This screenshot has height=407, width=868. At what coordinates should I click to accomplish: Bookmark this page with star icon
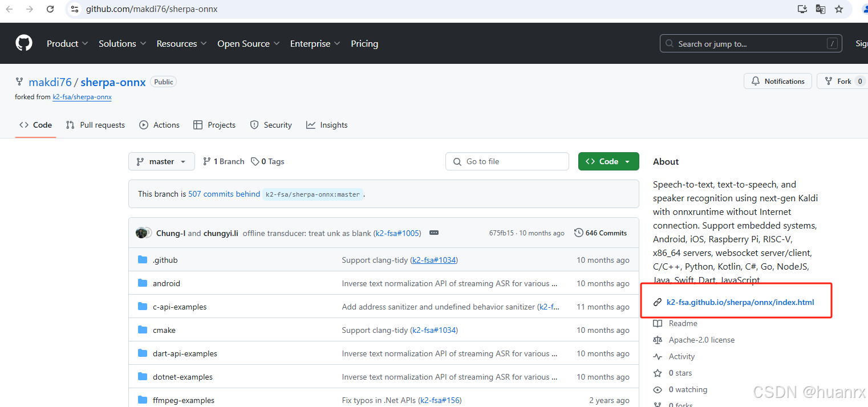coord(839,9)
